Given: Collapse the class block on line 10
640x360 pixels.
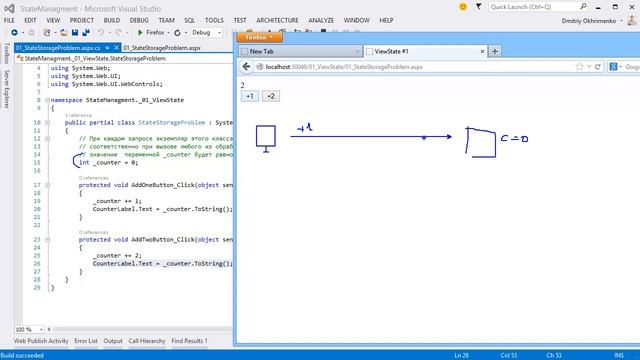Looking at the screenshot, I should pos(47,122).
